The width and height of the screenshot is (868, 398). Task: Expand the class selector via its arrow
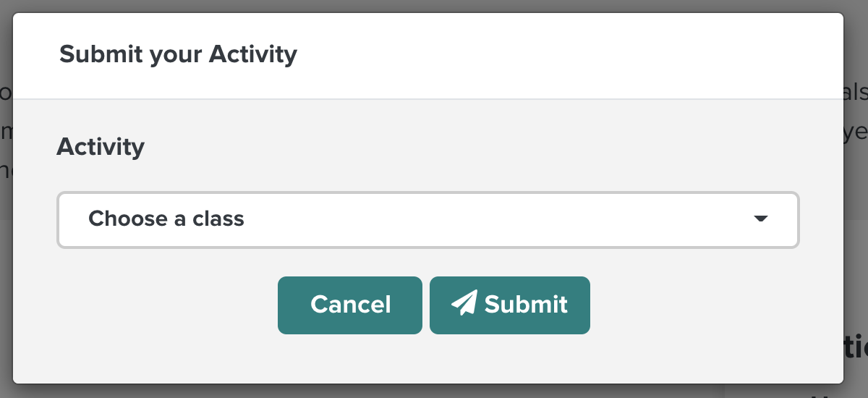point(760,219)
